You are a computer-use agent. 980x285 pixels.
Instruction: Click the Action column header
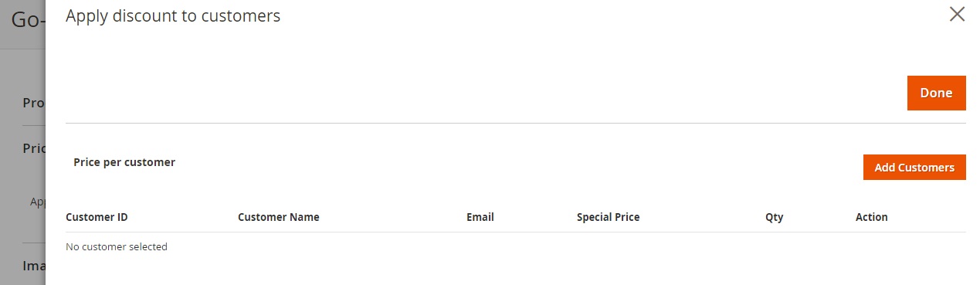click(x=871, y=217)
